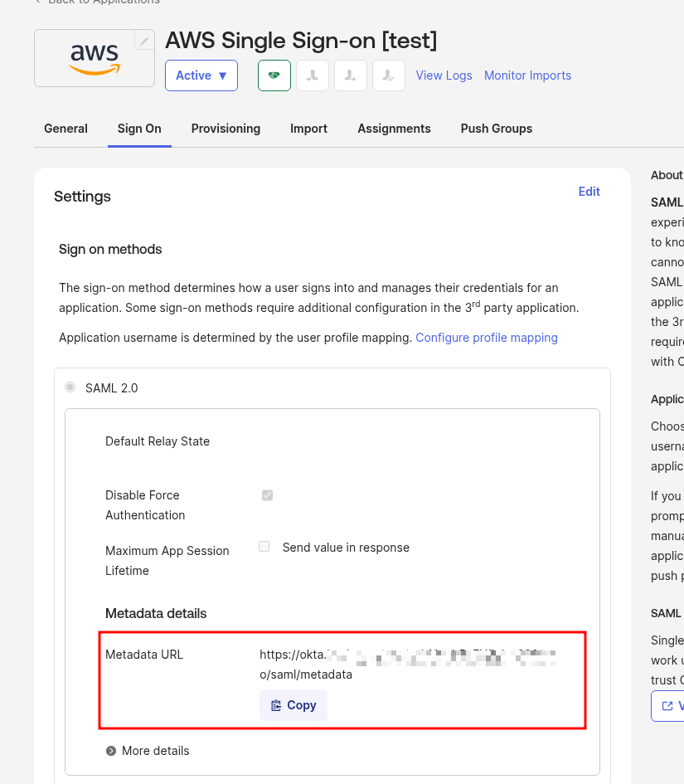Click the AWS application logo
This screenshot has height=784, width=684.
click(x=95, y=58)
